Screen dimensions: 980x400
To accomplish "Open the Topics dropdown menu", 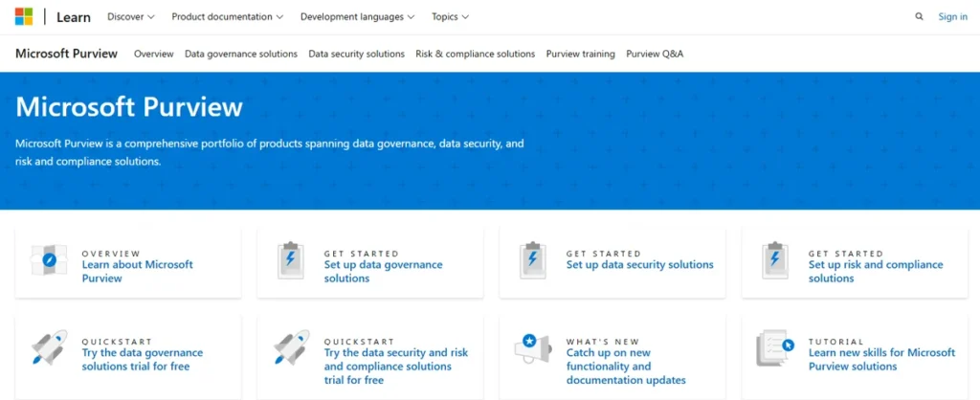I will click(451, 17).
